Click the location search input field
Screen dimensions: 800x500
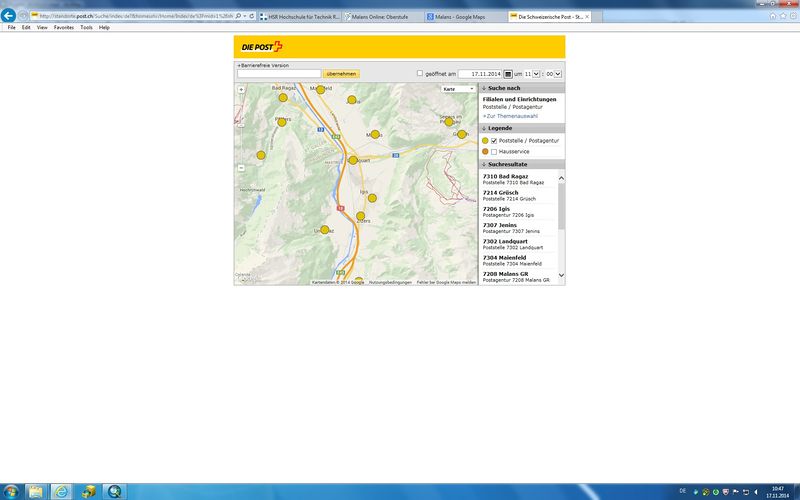click(279, 74)
